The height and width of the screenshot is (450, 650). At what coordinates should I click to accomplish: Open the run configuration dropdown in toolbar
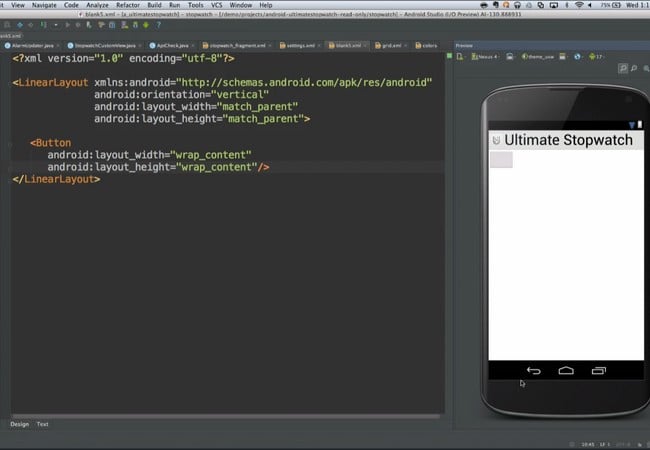tap(56, 25)
